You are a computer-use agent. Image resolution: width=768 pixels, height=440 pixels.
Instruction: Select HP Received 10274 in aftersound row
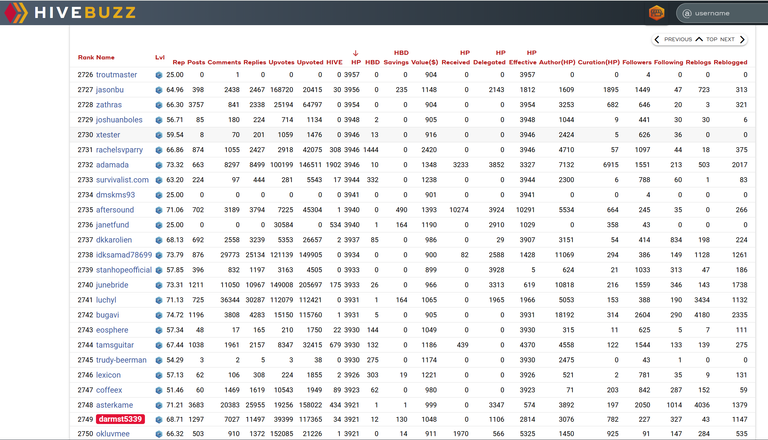pos(459,210)
